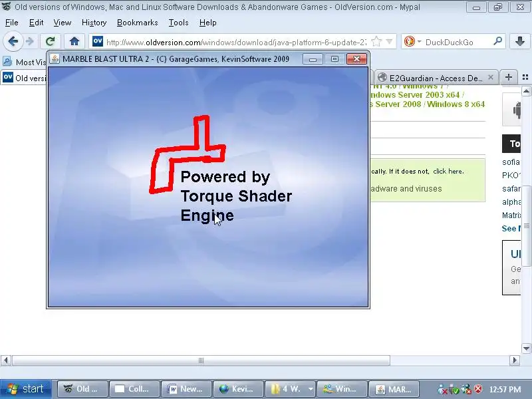The height and width of the screenshot is (399, 532).
Task: Click the taskbar clock showing 12:57 PM
Action: pyautogui.click(x=505, y=389)
